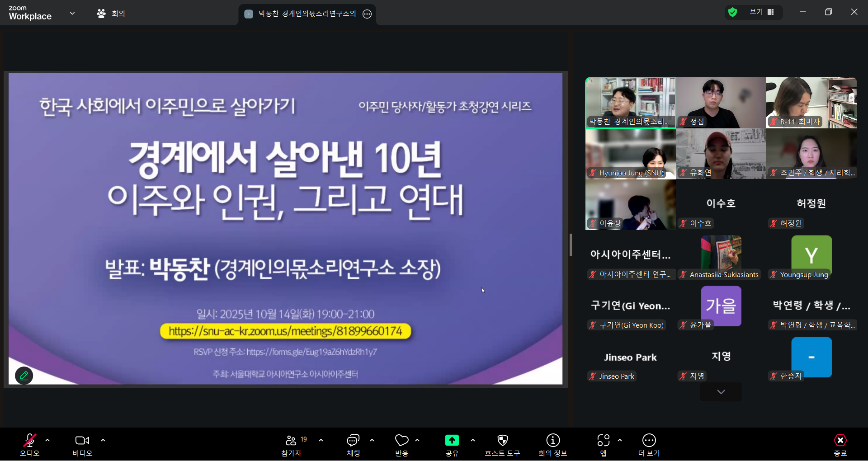Click the green Share (공유) screen icon
The width and height of the screenshot is (868, 461).
452,441
